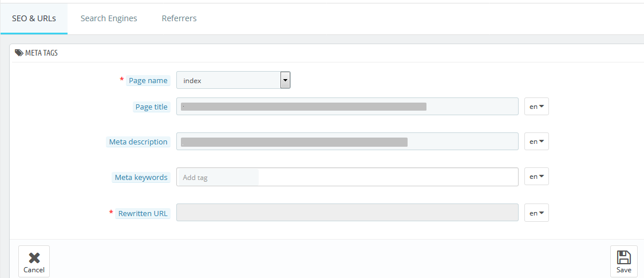Open the Meta keywords language dropdown
This screenshot has width=644, height=278.
[536, 177]
